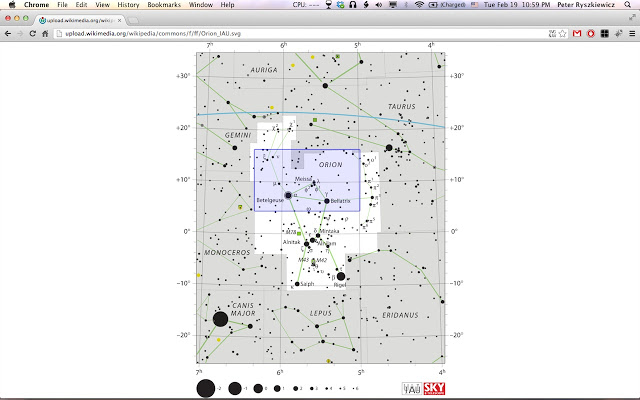Image resolution: width=640 pixels, height=400 pixels.
Task: Click the forward navigation arrow
Action: click(20, 33)
